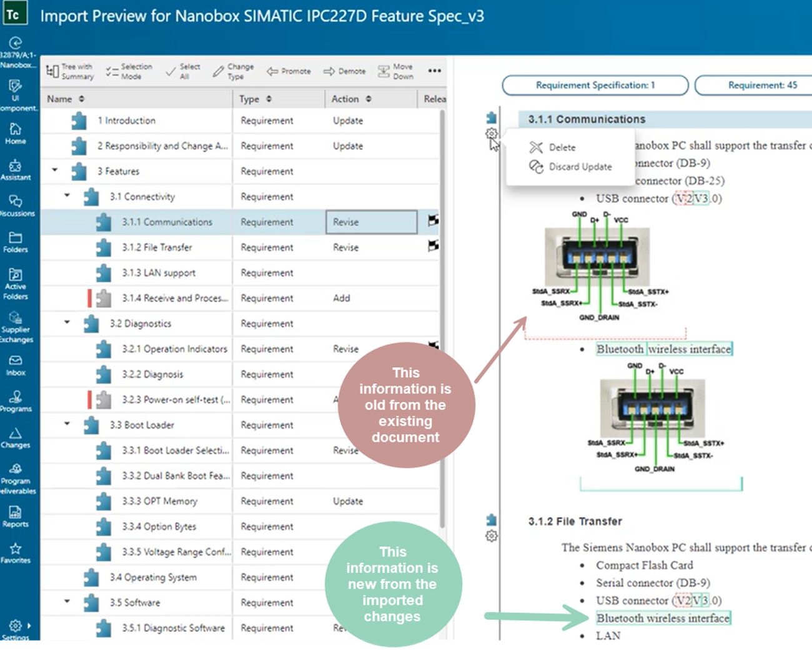Image resolution: width=812 pixels, height=652 pixels.
Task: Select the 3.1.1 Communications tree row
Action: (x=240, y=222)
